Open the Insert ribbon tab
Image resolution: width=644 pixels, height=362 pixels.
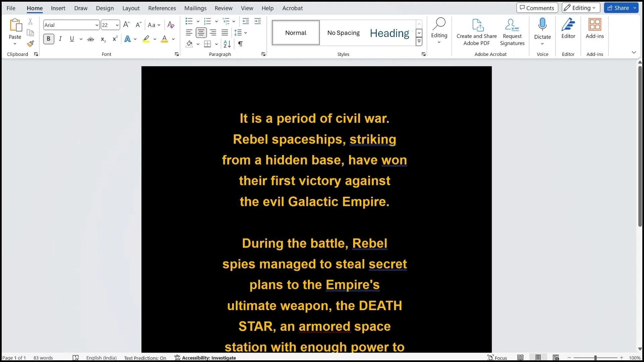pyautogui.click(x=58, y=8)
